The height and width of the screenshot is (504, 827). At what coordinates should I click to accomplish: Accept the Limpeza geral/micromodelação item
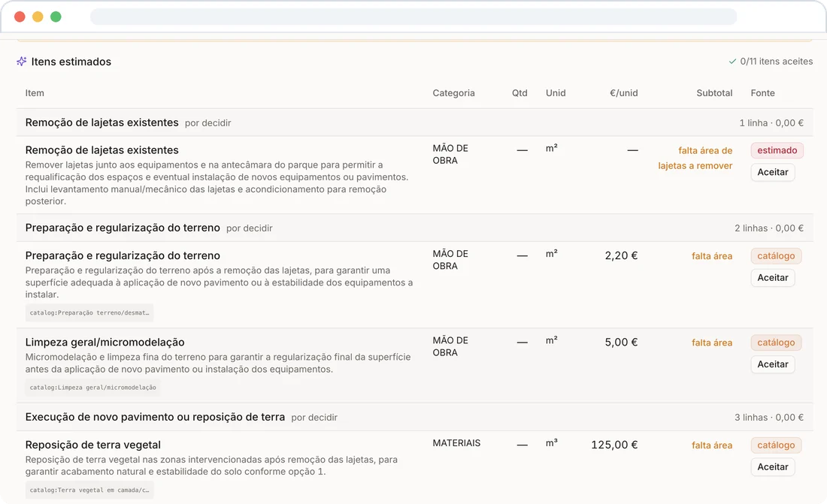point(773,364)
